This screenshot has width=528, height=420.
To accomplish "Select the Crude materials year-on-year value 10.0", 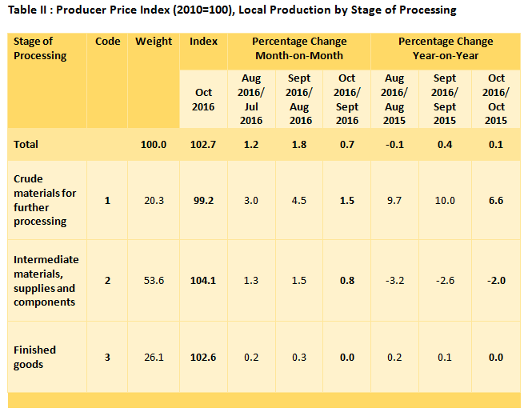I will [x=445, y=201].
